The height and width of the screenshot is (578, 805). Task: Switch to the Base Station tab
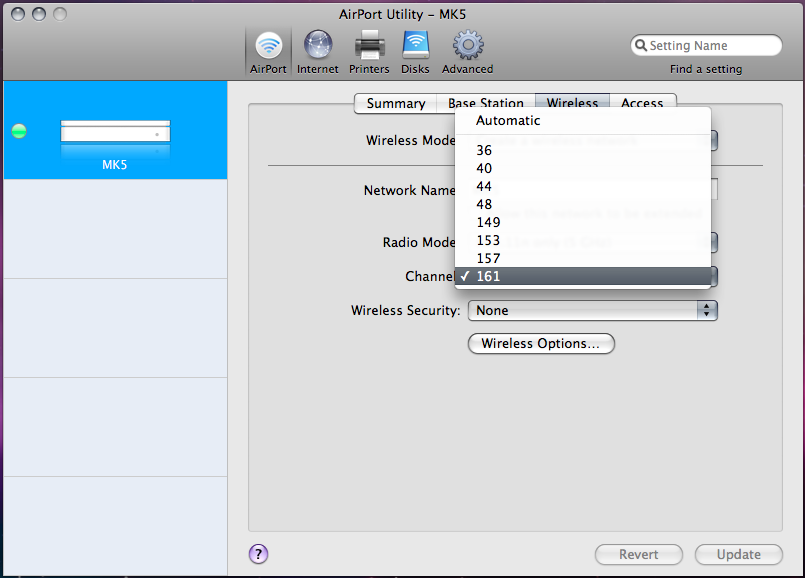click(x=486, y=101)
